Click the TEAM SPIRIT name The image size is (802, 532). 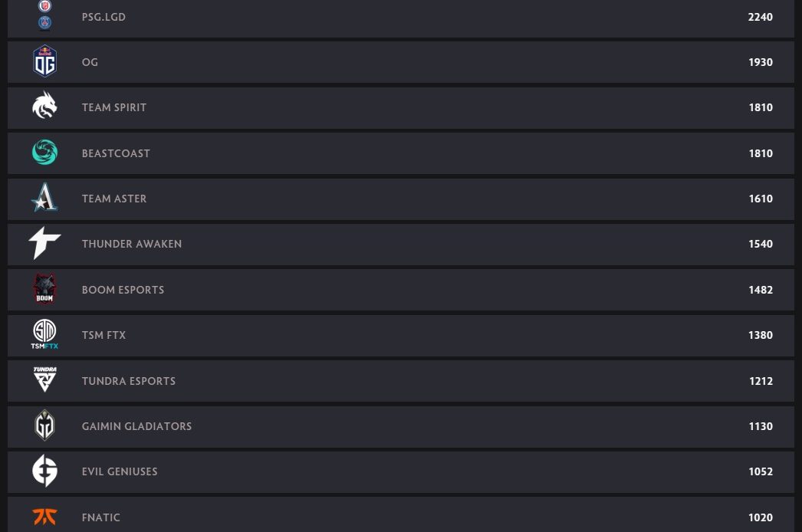pyautogui.click(x=114, y=107)
